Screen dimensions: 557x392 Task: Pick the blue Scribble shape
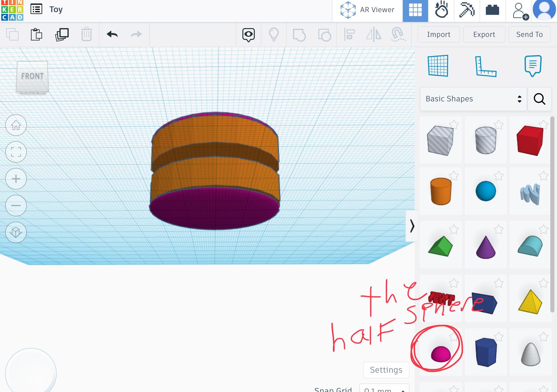point(530,194)
